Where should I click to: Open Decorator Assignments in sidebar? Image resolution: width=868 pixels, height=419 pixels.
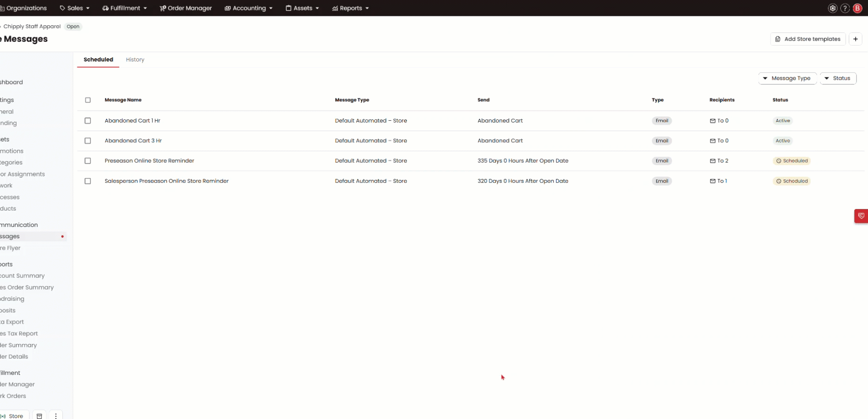(23, 174)
